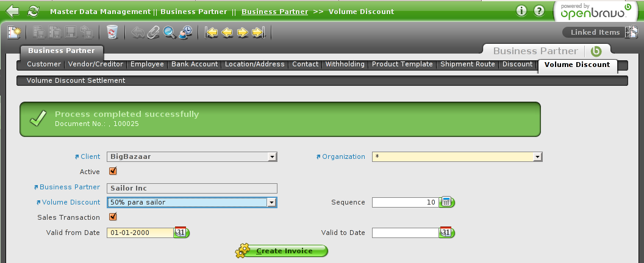Click the Undo arrow toolbar icon
The image size is (644, 263).
coord(138,32)
